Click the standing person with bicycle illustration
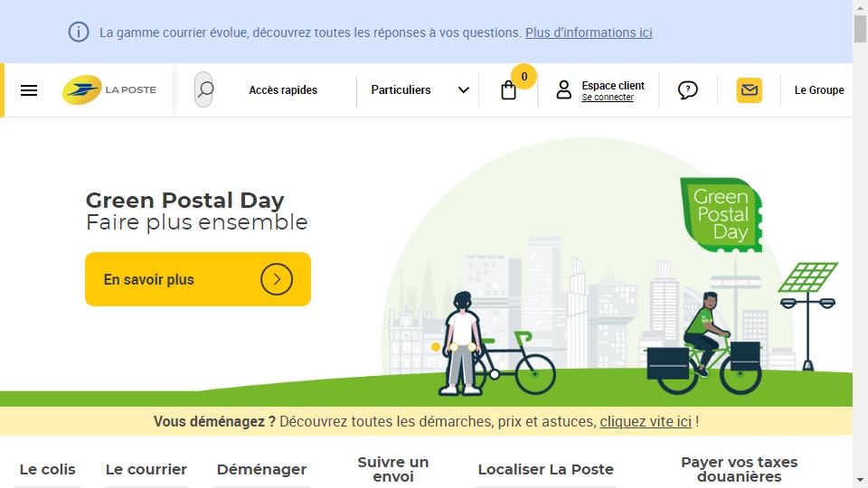The image size is (868, 488). pyautogui.click(x=496, y=343)
